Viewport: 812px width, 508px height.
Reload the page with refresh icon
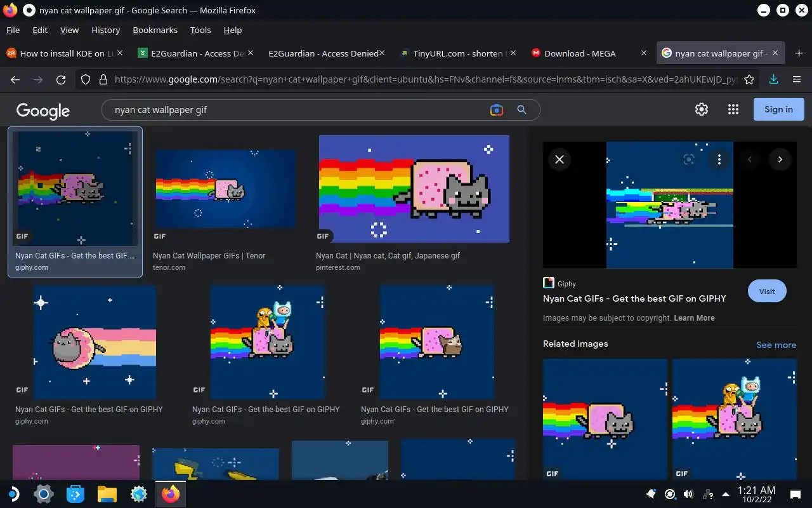(61, 79)
